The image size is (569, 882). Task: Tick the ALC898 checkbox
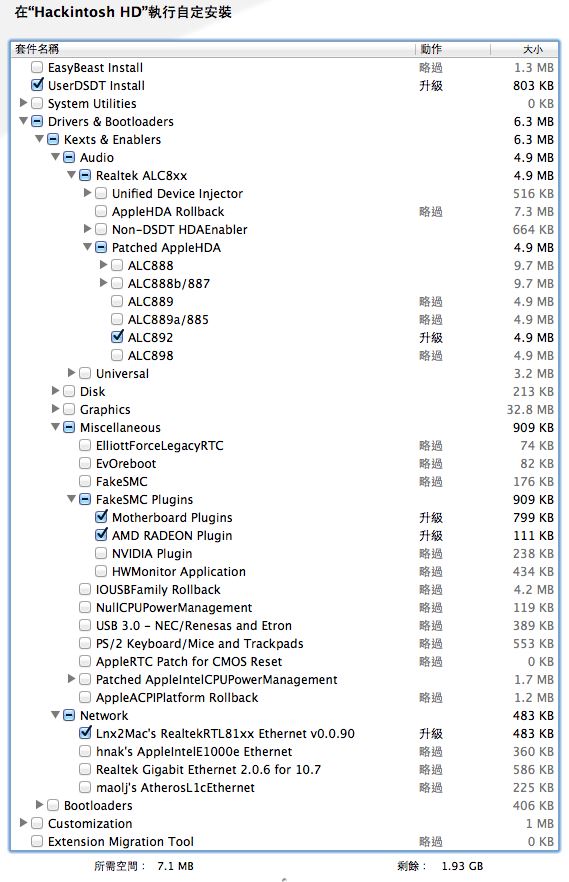117,356
